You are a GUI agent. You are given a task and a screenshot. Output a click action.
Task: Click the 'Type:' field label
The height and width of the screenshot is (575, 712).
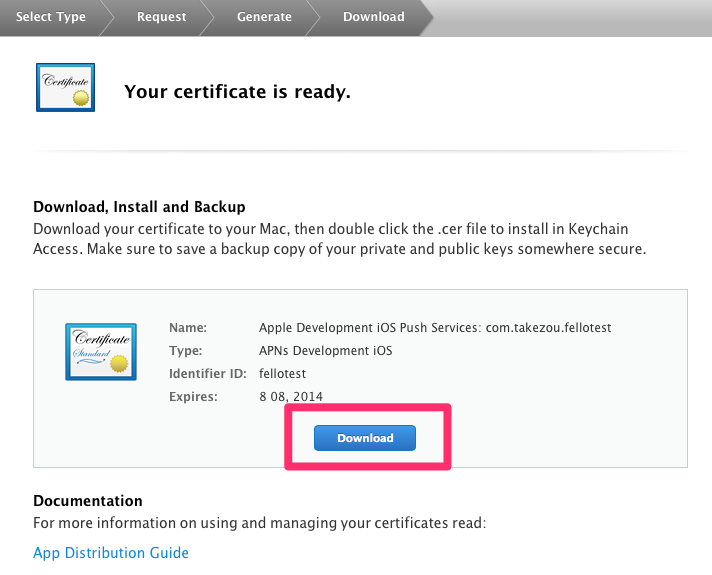coord(186,351)
